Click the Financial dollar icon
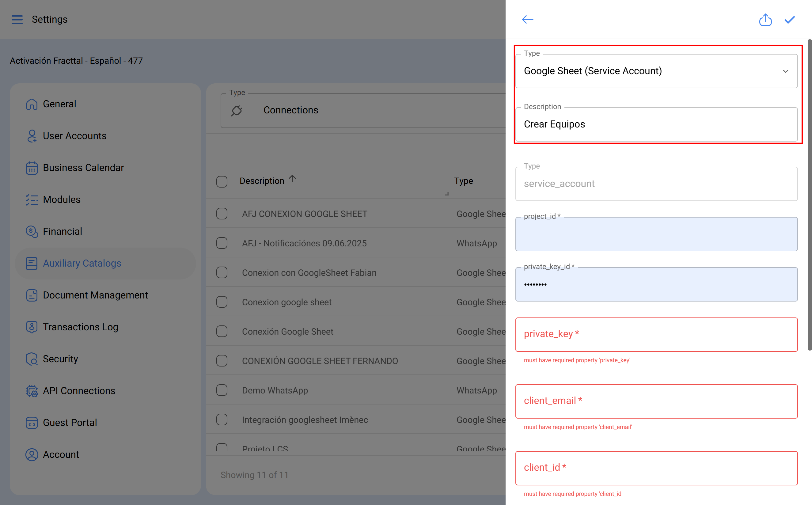Screen dimensions: 812x505 32,231
